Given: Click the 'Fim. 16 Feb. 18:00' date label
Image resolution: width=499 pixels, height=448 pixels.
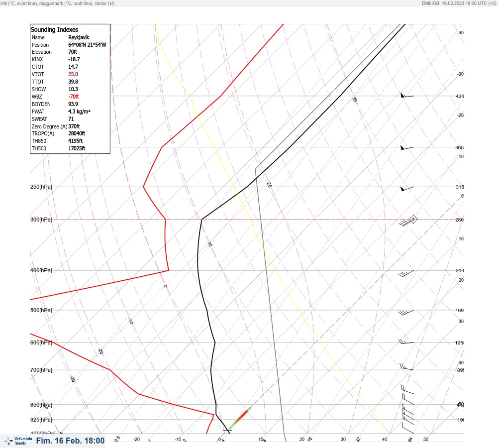Looking at the screenshot, I should [70, 441].
